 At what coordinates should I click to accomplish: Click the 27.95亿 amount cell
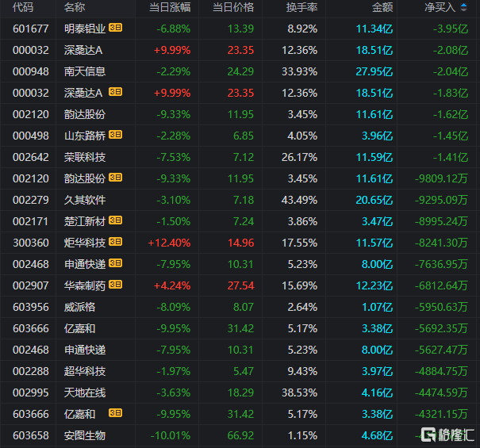coord(374,71)
